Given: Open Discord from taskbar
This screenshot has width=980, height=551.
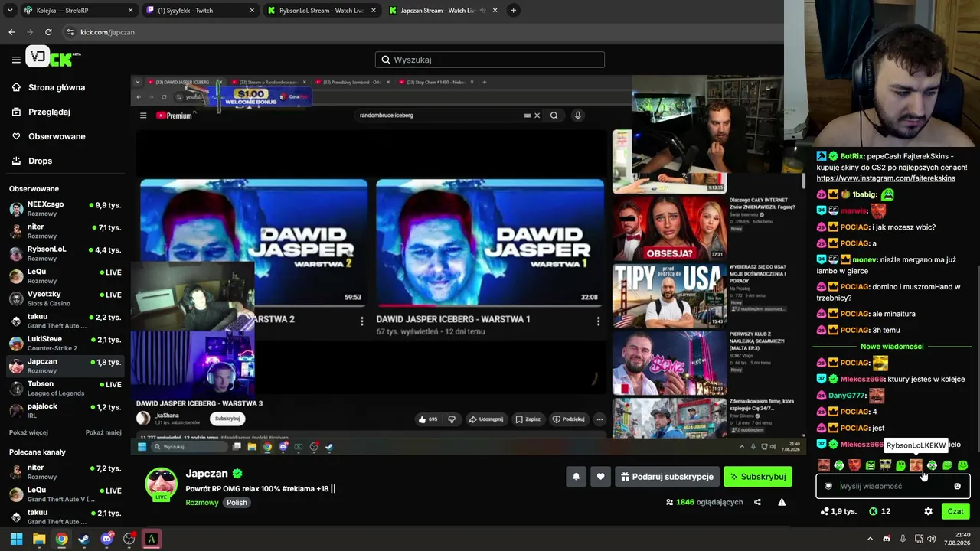Looking at the screenshot, I should pos(106,539).
